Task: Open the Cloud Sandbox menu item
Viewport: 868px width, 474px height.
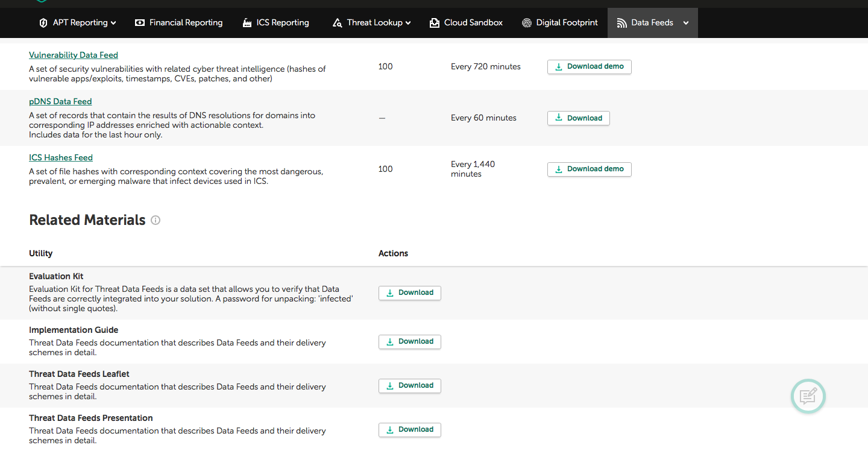Action: [473, 23]
